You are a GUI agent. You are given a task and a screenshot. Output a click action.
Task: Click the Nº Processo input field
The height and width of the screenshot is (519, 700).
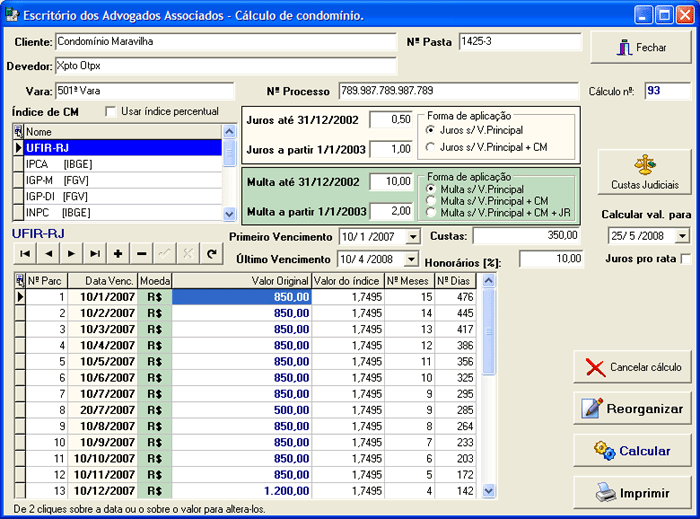458,91
